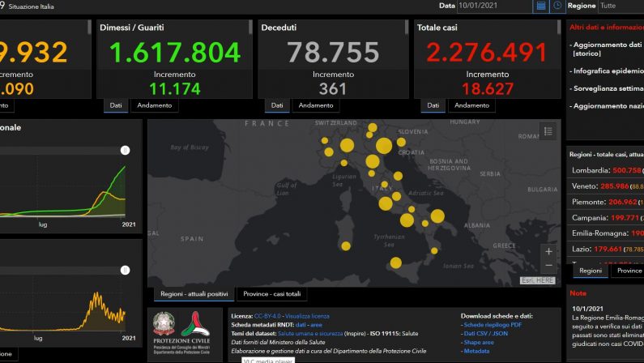Select the Province - casi totali map tab
The width and height of the screenshot is (644, 363).
click(272, 294)
